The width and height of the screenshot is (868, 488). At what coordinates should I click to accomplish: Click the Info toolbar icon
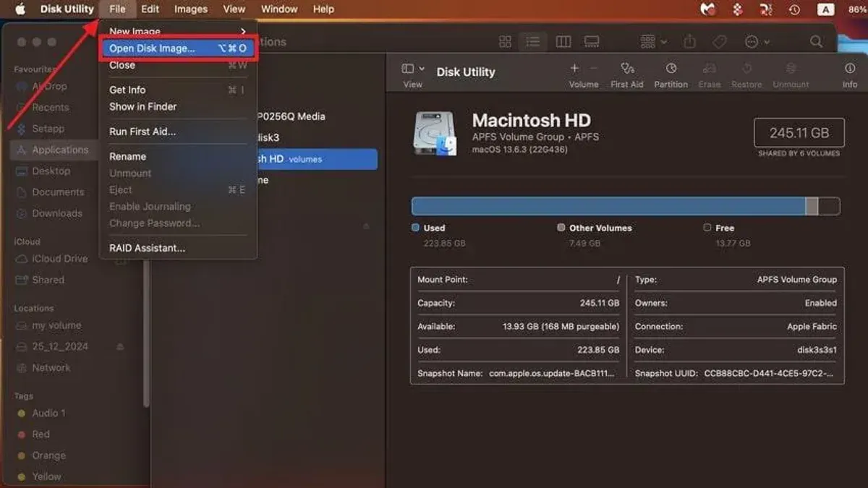pyautogui.click(x=850, y=68)
